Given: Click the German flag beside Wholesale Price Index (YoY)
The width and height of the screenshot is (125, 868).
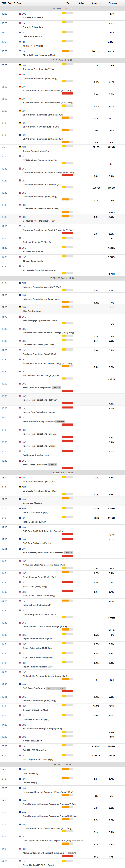Looking at the screenshot, I should coord(20,478).
